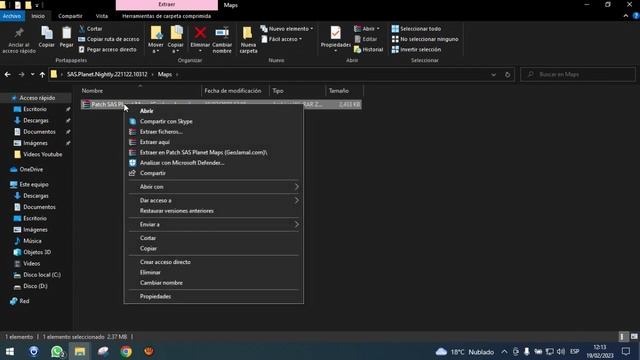Click Copiar ruta de acceso

[109, 39]
